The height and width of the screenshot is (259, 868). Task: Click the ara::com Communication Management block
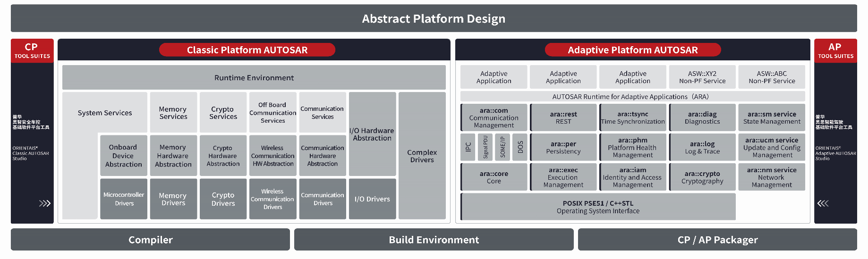[494, 118]
